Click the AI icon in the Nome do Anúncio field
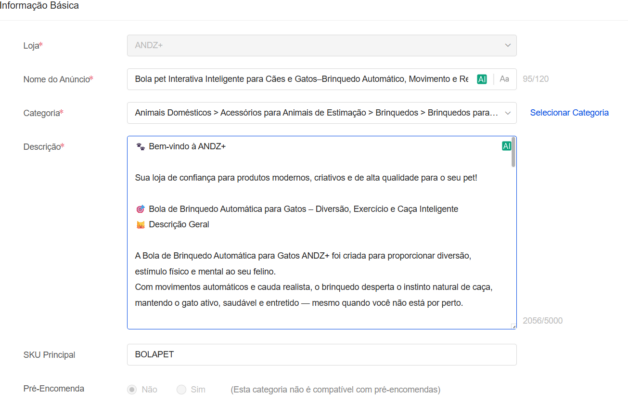 482,78
